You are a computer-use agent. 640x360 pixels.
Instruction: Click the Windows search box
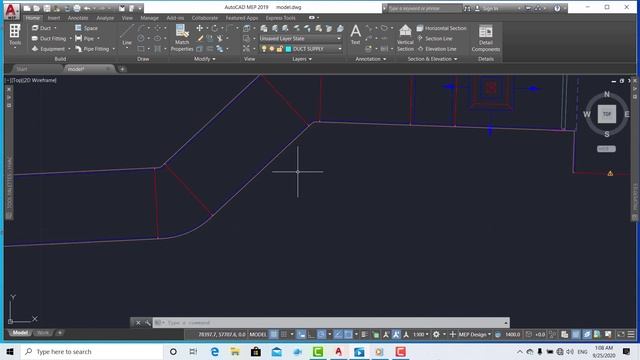click(x=92, y=351)
